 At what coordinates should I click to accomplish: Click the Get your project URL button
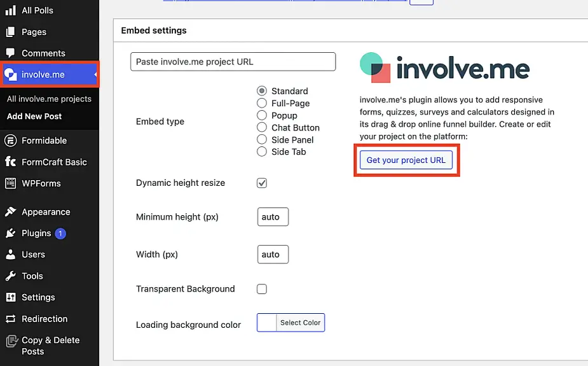tap(406, 160)
